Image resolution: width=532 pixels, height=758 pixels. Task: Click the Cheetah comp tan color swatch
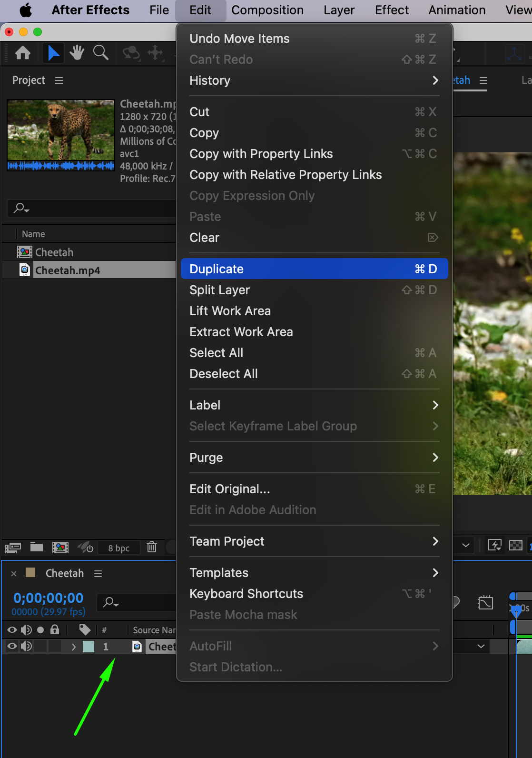pyautogui.click(x=30, y=573)
